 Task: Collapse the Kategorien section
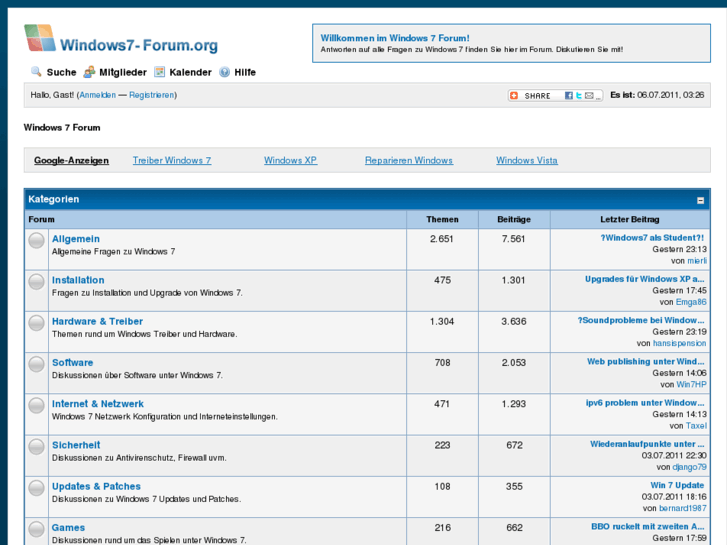(x=701, y=200)
